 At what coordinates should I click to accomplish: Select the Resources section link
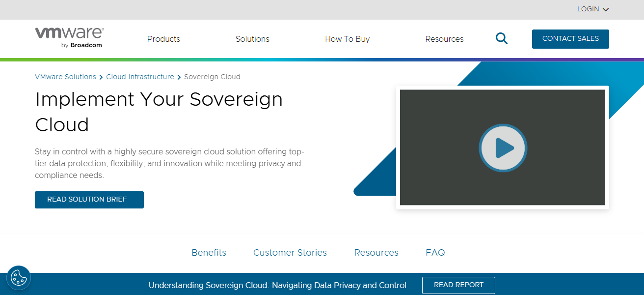click(376, 252)
